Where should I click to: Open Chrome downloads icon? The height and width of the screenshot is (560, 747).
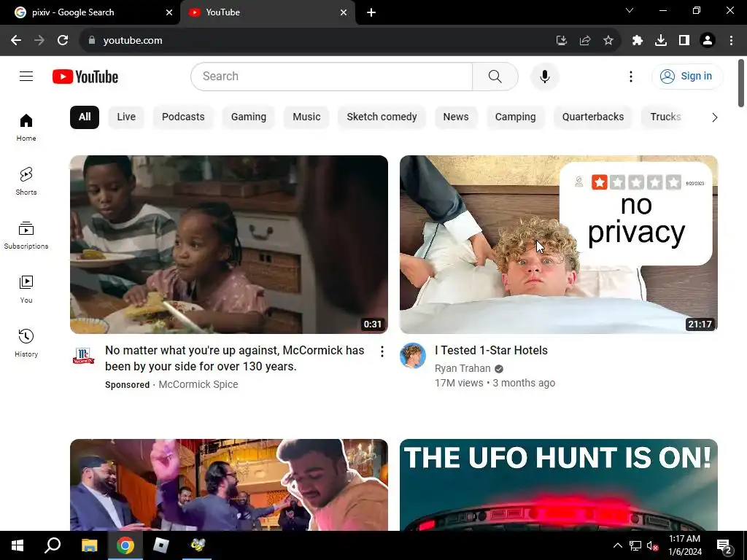click(x=661, y=41)
